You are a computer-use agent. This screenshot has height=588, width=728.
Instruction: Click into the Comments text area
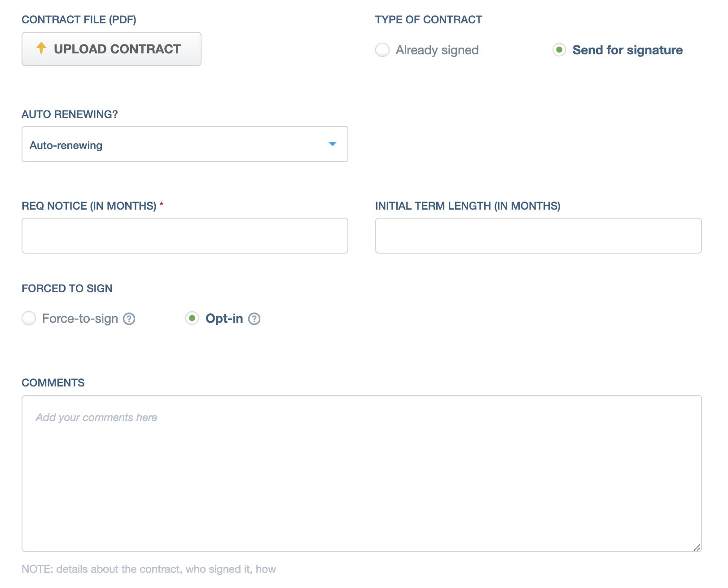(362, 474)
